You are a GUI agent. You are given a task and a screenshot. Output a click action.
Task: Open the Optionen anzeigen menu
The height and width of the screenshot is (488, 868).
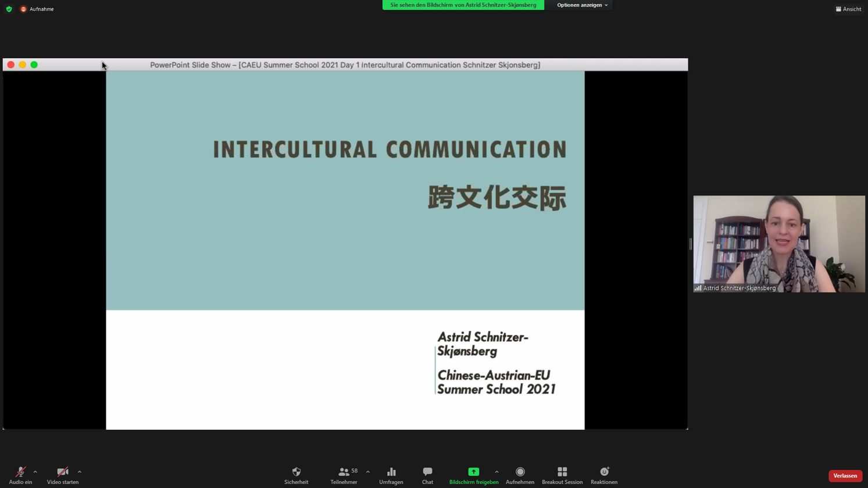(582, 5)
